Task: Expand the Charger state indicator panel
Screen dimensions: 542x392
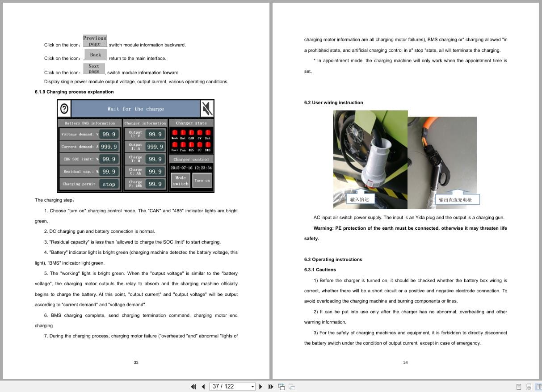Action: pyautogui.click(x=191, y=123)
